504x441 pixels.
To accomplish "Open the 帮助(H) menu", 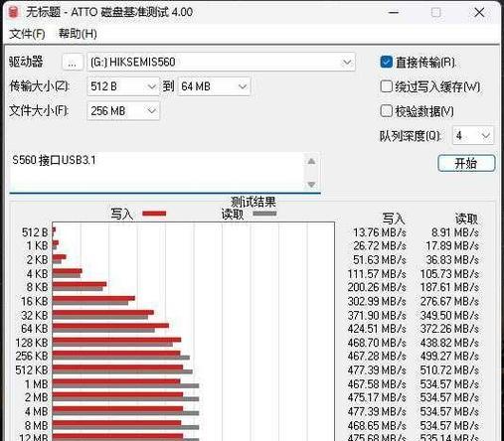I will (78, 34).
